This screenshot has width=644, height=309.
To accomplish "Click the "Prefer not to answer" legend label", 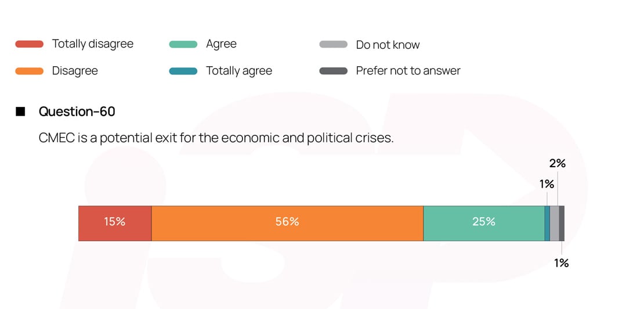I will tap(408, 71).
